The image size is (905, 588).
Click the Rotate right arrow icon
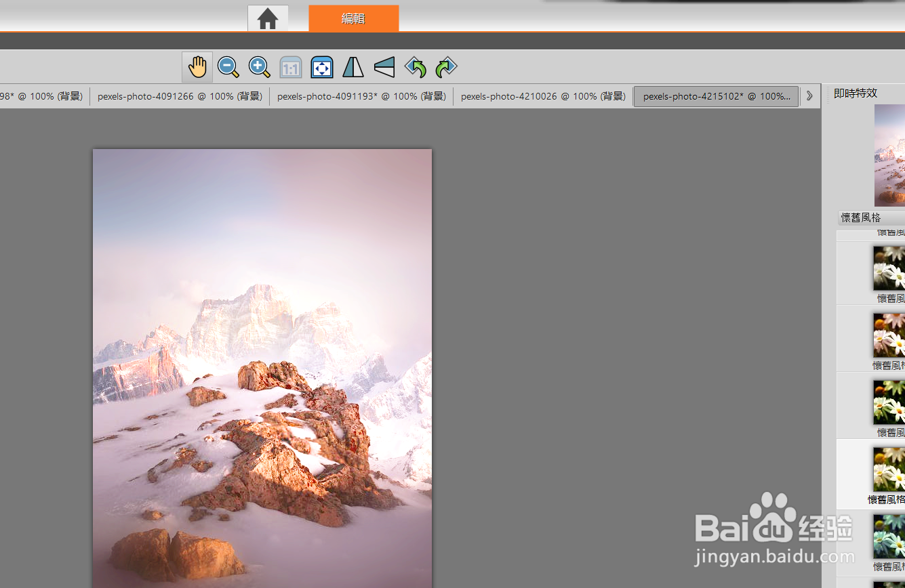[446, 67]
